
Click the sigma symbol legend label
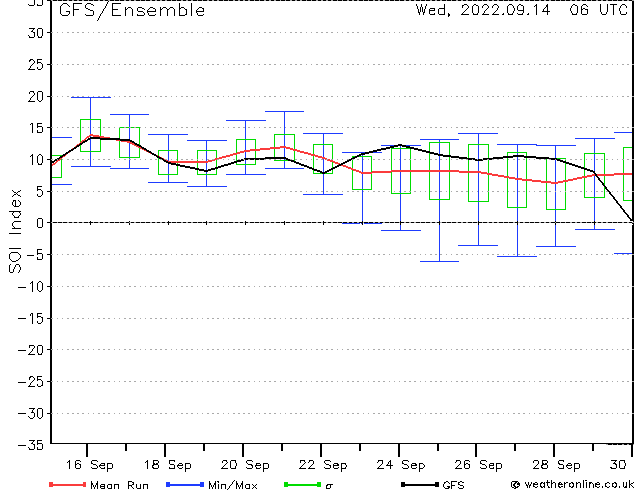(x=329, y=486)
